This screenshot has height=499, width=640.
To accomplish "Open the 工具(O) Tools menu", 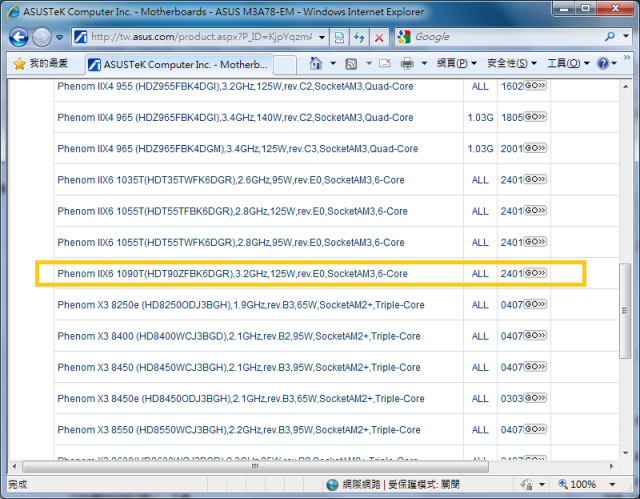I will click(x=568, y=63).
